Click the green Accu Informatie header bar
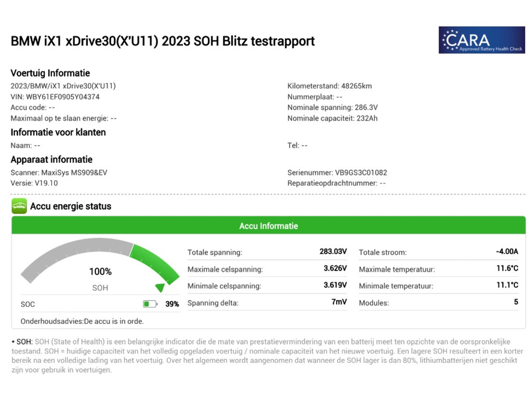Image resolution: width=532 pixels, height=399 pixels. click(x=268, y=226)
